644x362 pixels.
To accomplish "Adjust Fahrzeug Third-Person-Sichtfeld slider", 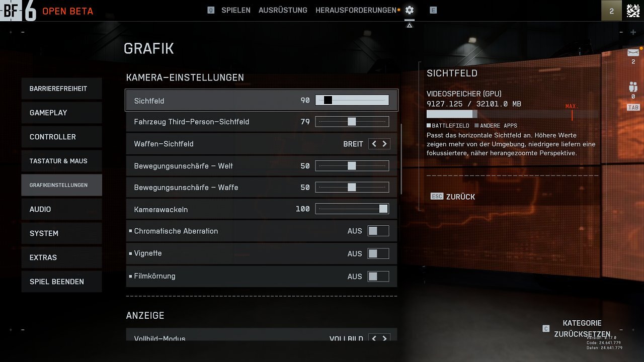I will tap(352, 121).
